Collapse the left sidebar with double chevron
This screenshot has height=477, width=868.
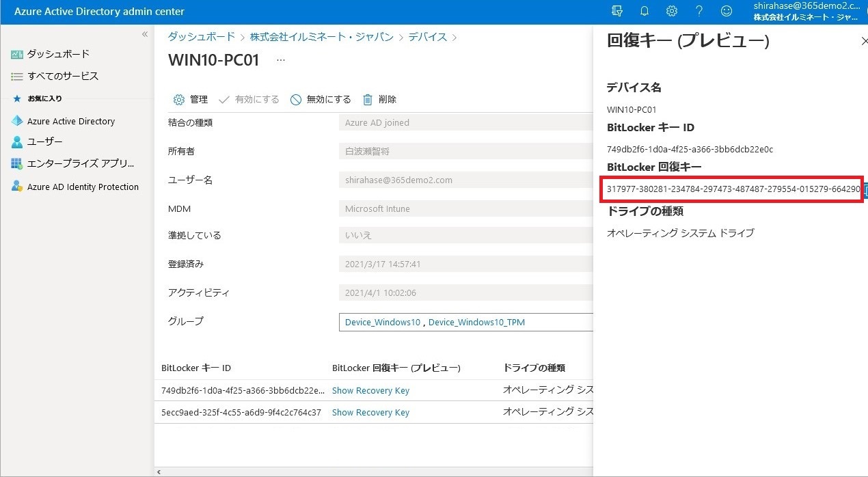(x=145, y=34)
